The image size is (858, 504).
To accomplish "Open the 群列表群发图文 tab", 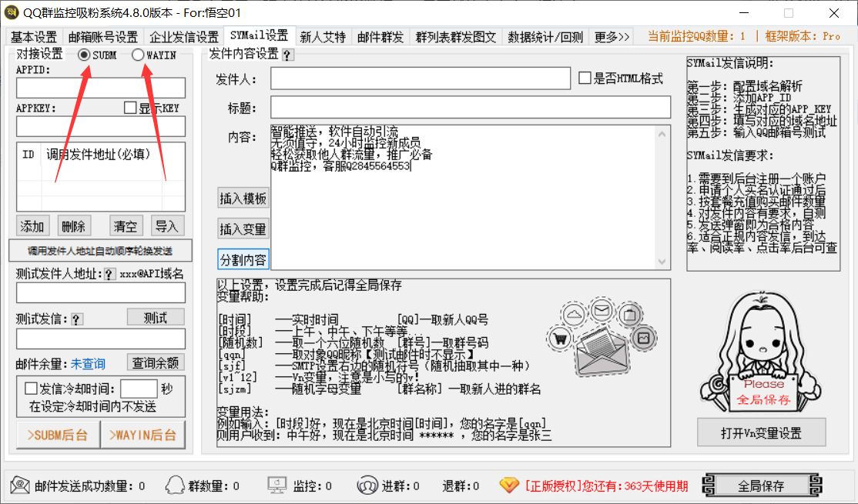I will tap(455, 37).
